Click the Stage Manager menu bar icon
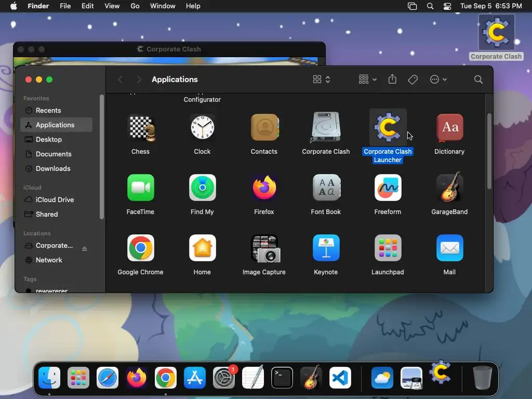This screenshot has height=399, width=532. [412, 6]
